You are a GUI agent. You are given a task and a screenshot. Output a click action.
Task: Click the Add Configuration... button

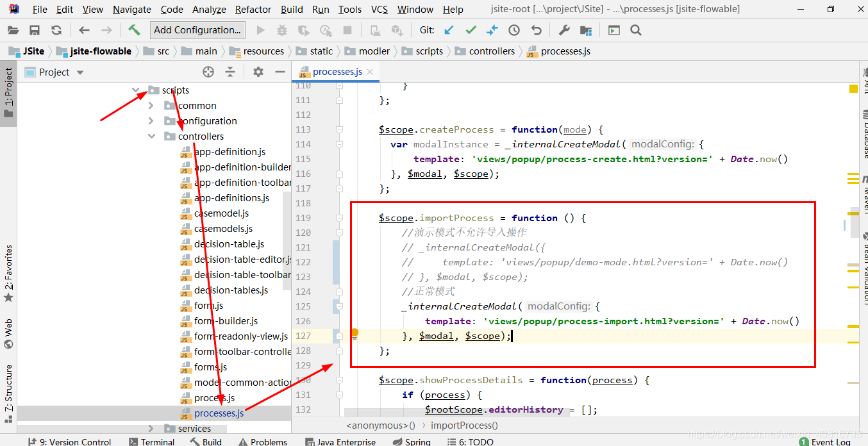click(x=197, y=30)
